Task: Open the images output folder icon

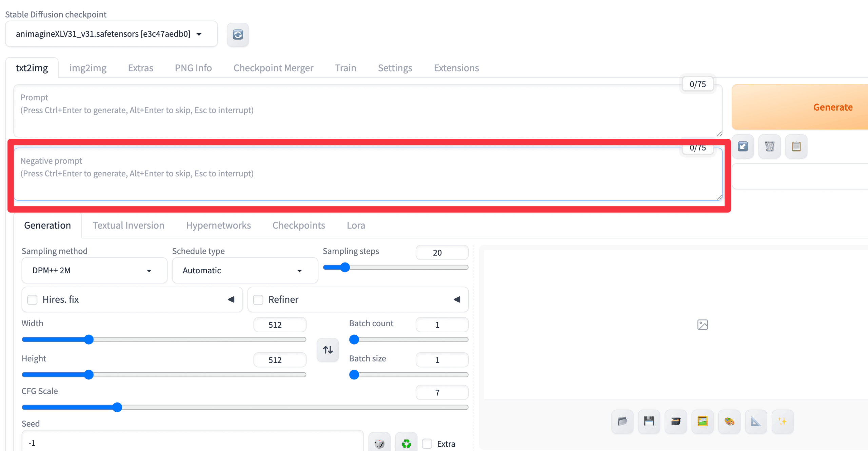Action: (x=622, y=421)
